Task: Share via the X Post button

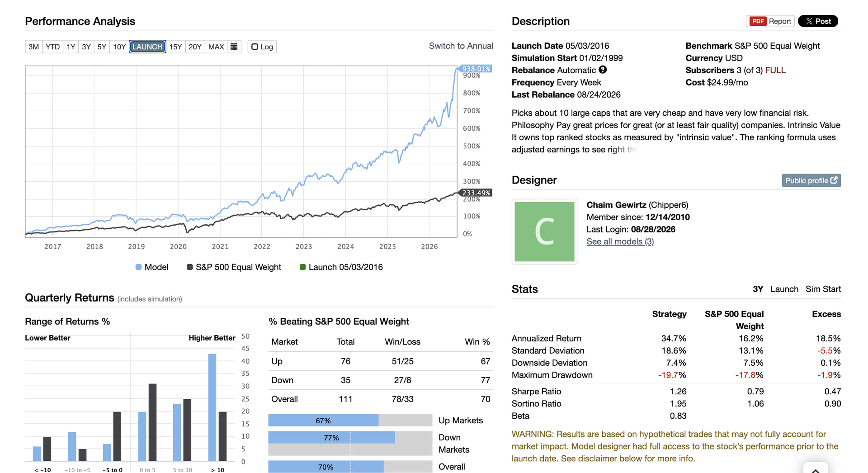Action: click(818, 21)
